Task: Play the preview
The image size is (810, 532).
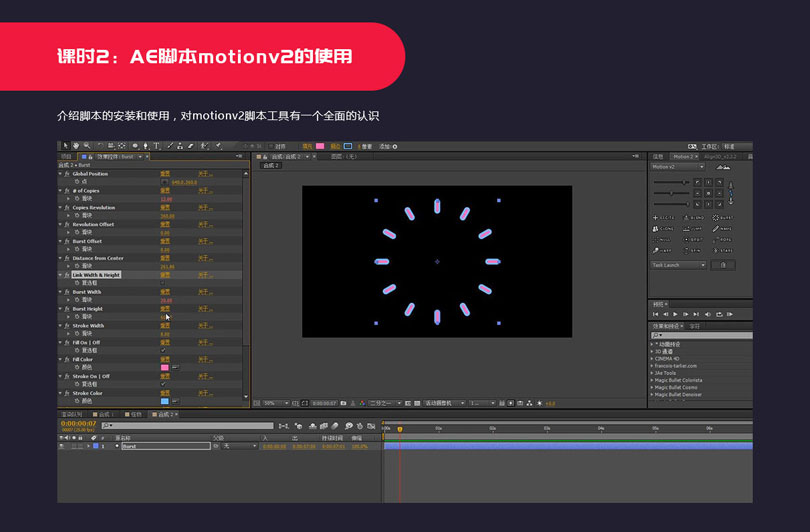Action: (x=675, y=314)
